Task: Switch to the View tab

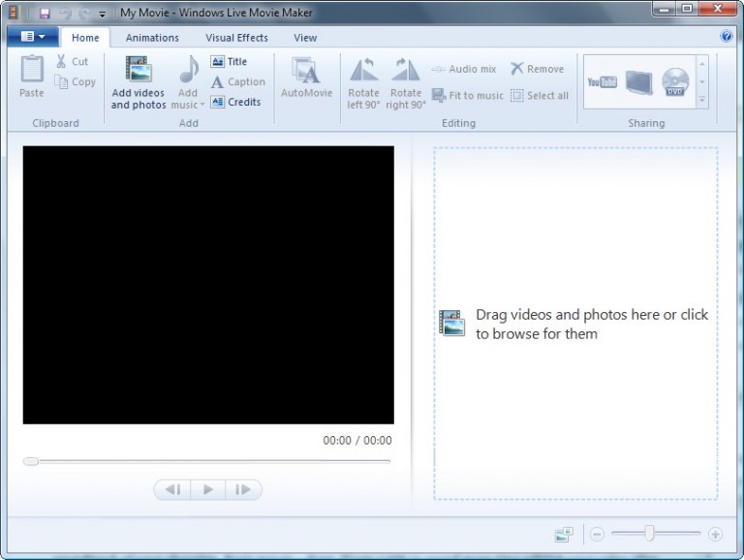Action: [305, 38]
